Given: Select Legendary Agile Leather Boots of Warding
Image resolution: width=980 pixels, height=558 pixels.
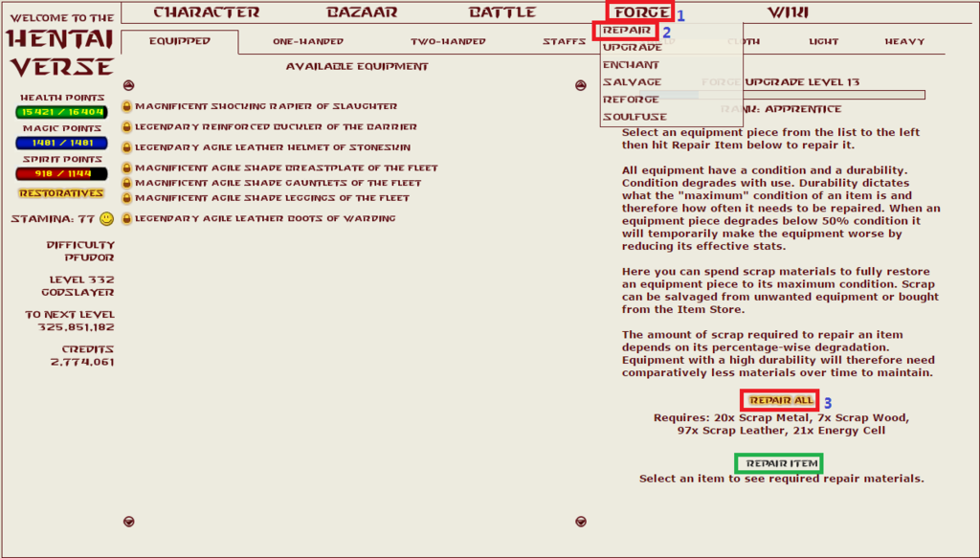Looking at the screenshot, I should pyautogui.click(x=265, y=218).
